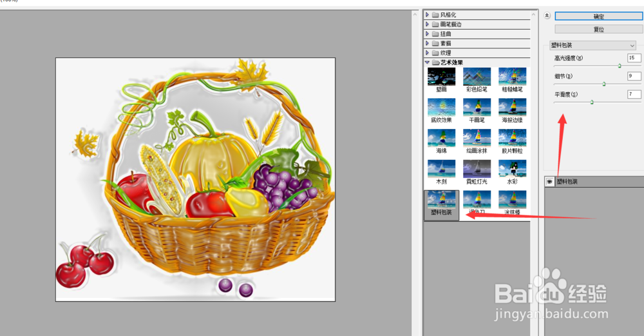Viewport: 644px width, 336px height.
Task: Expand the 画笔描边 filter folder
Action: [x=427, y=24]
